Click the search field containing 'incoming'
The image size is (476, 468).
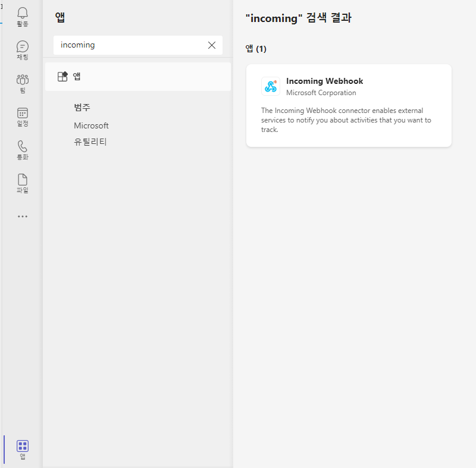[138, 45]
